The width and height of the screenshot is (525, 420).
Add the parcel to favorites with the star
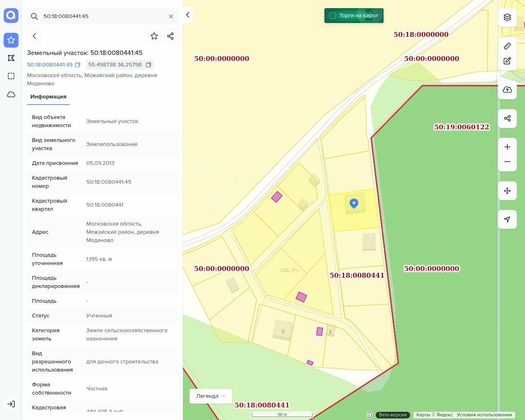pos(154,36)
